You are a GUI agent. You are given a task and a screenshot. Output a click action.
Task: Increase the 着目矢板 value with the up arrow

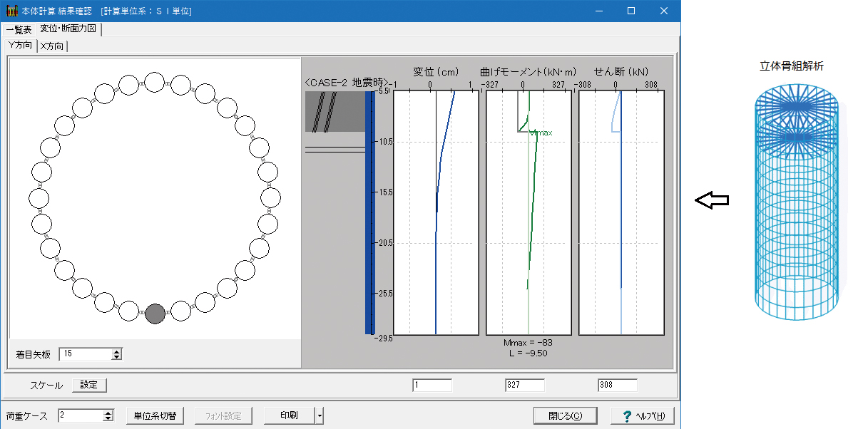(117, 351)
